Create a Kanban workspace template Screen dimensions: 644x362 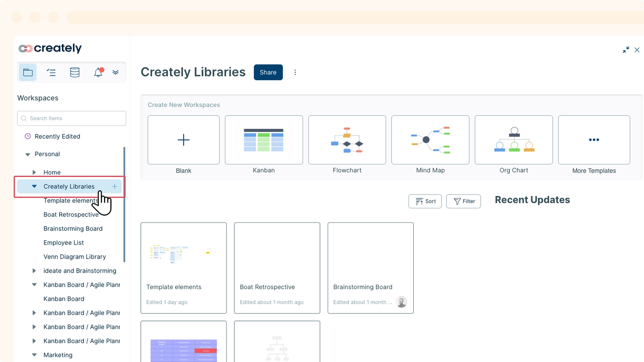[x=264, y=140]
